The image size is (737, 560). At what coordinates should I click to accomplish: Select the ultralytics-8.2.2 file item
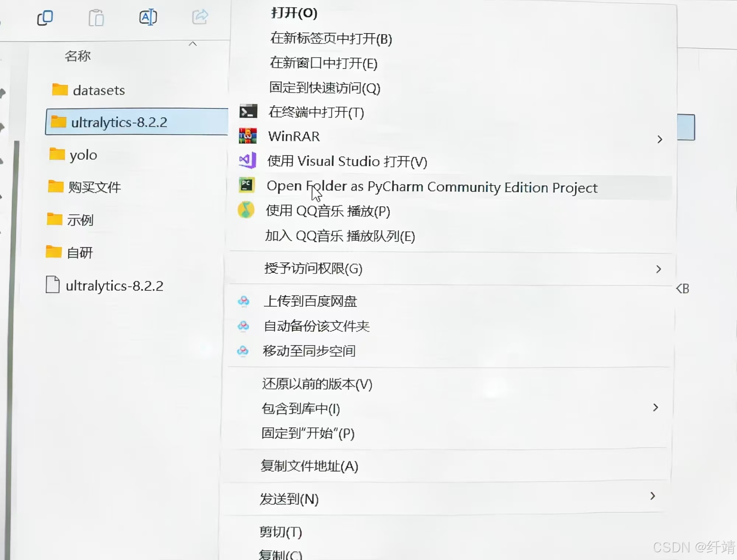pos(114,286)
